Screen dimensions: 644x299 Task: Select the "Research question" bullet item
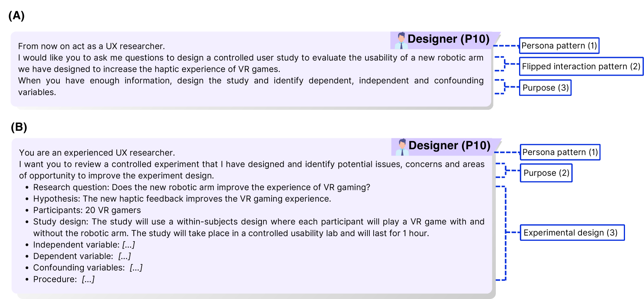point(201,187)
